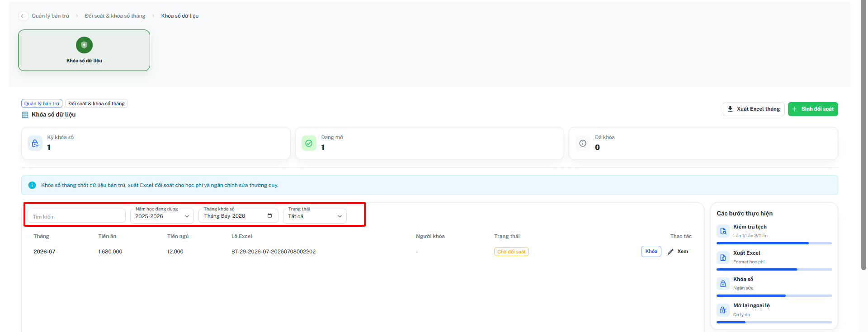Click the Đang mở green check icon
Image resolution: width=868 pixels, height=332 pixels.
click(x=309, y=143)
